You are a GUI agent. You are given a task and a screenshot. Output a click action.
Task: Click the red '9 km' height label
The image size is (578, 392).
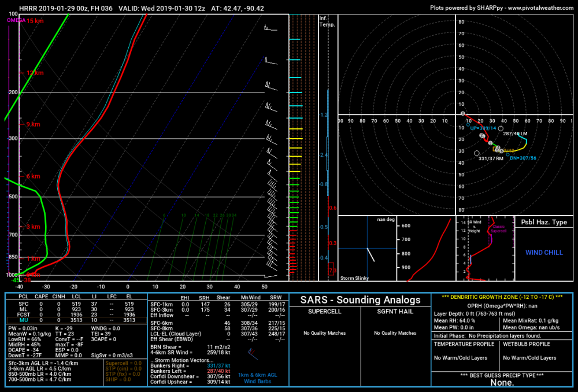point(33,124)
